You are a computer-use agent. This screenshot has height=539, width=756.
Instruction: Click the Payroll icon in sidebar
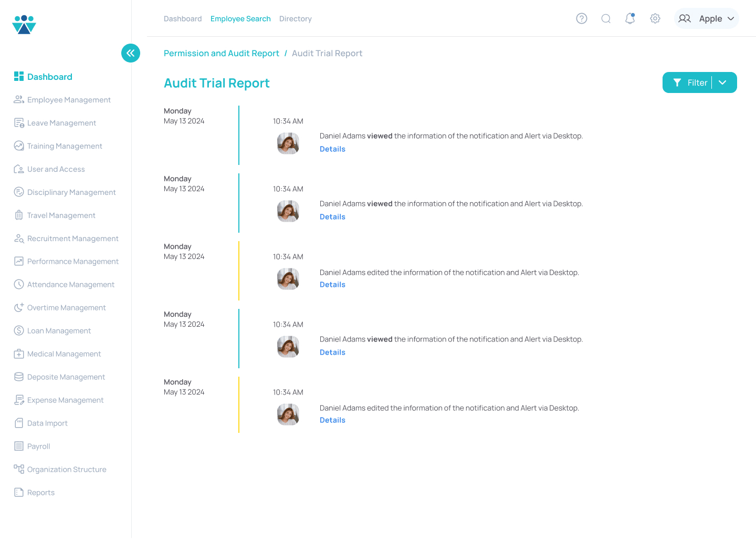(19, 446)
